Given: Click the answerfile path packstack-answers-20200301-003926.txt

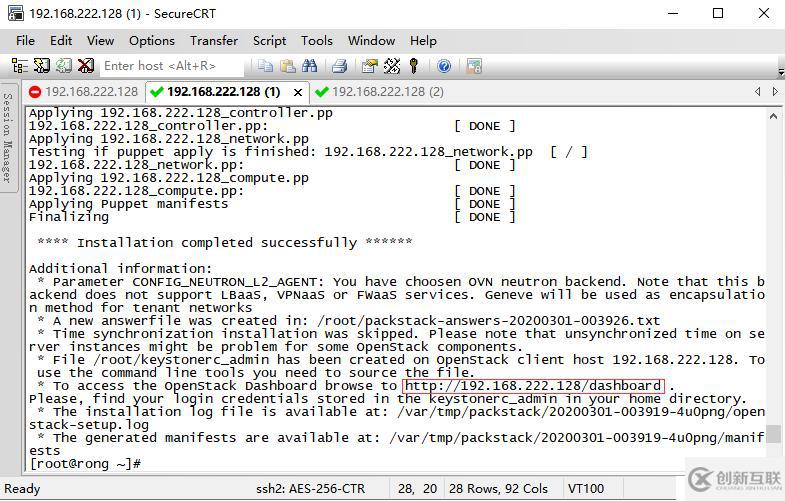Looking at the screenshot, I should (x=488, y=320).
